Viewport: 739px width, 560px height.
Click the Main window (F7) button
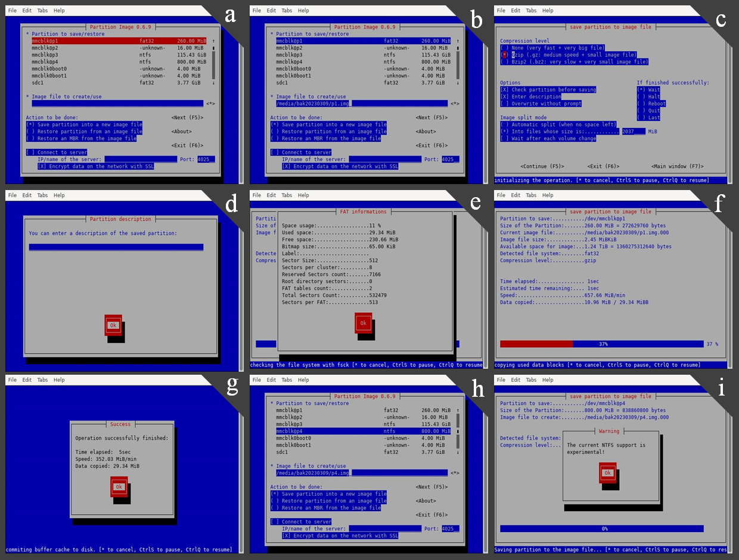(x=678, y=166)
